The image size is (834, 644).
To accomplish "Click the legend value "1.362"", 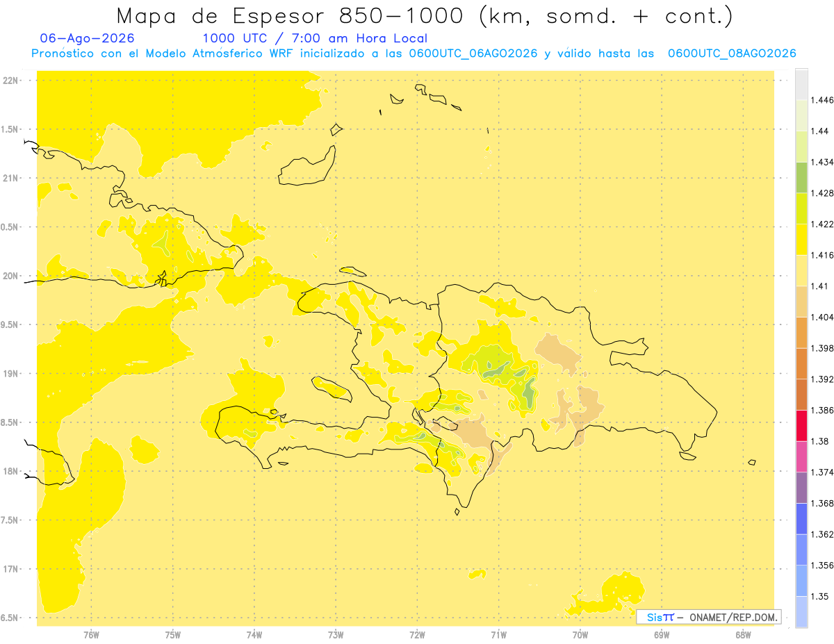I will (x=824, y=534).
